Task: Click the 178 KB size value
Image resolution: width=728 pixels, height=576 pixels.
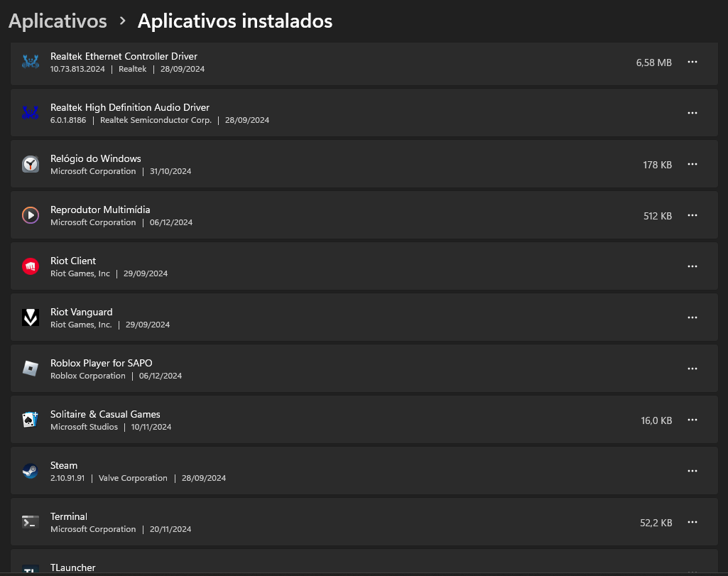Action: [657, 165]
